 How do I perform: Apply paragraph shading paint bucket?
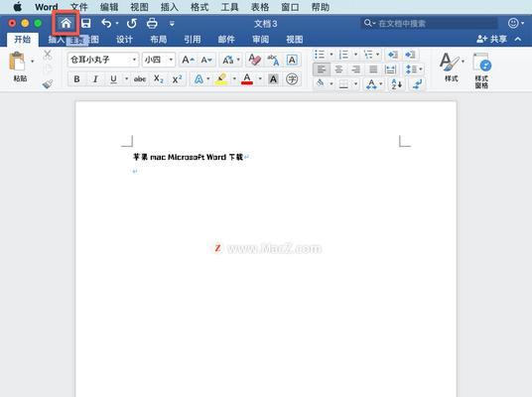(x=321, y=83)
